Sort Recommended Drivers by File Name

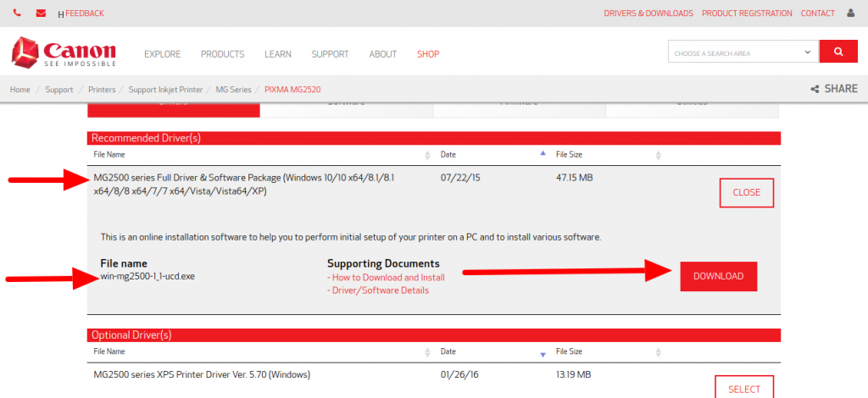pyautogui.click(x=427, y=156)
